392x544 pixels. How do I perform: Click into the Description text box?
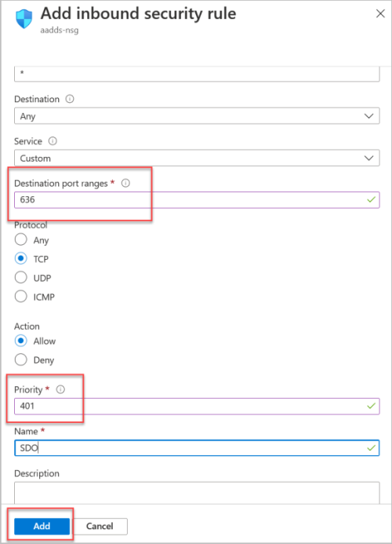(197, 493)
